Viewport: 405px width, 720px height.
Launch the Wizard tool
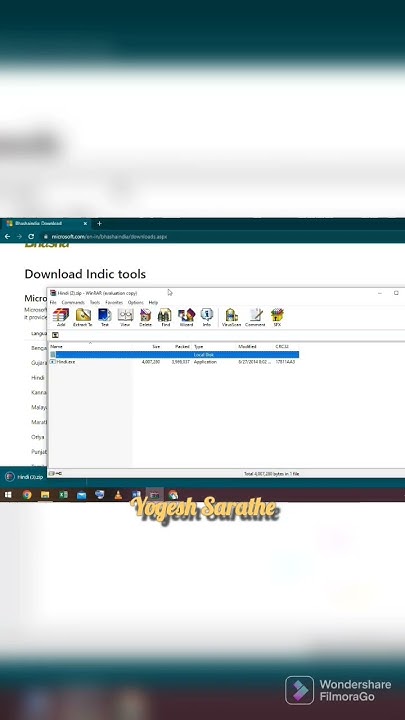point(186,315)
